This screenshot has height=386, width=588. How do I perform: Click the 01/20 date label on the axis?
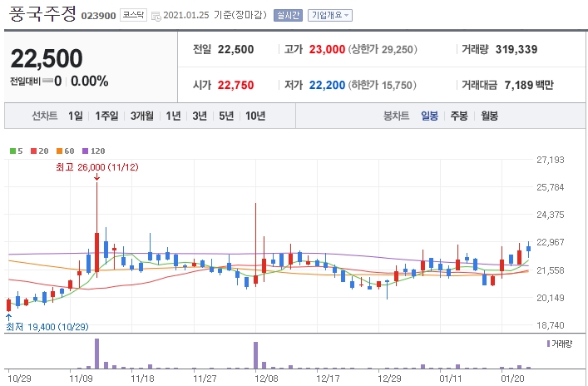pyautogui.click(x=512, y=379)
